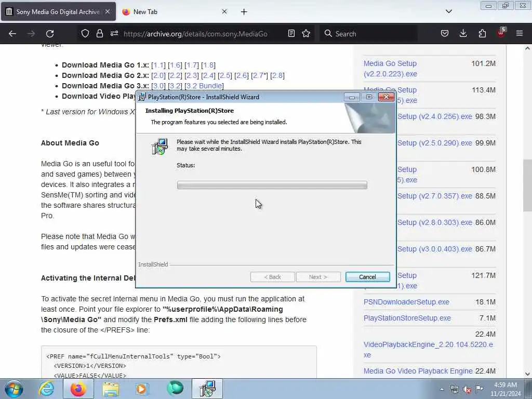The height and width of the screenshot is (399, 532).
Task: Expand the list all tabs chevron
Action: coord(448,11)
